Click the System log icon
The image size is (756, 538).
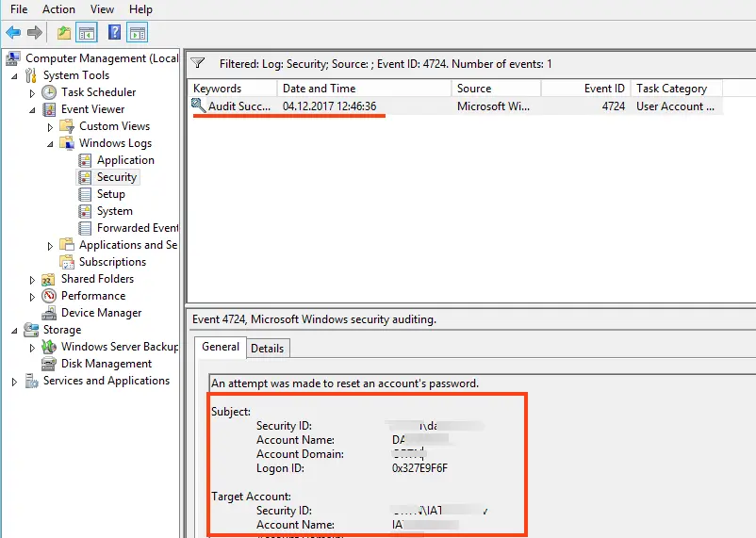click(x=85, y=211)
